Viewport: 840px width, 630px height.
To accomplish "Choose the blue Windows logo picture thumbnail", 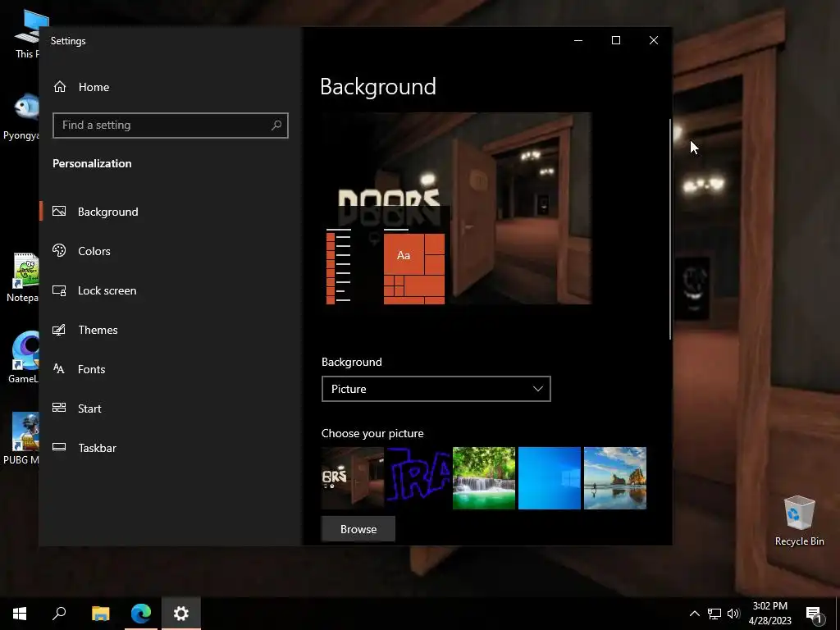I will 550,478.
